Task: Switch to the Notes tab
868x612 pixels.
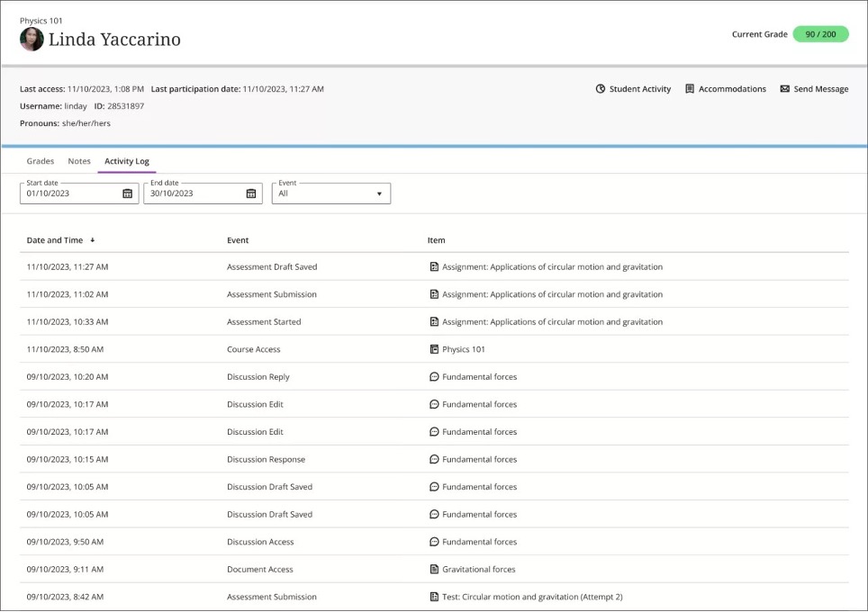Action: [x=79, y=161]
